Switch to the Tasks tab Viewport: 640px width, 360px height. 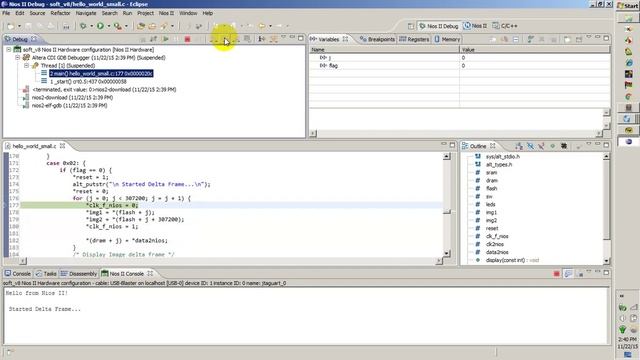[46, 273]
